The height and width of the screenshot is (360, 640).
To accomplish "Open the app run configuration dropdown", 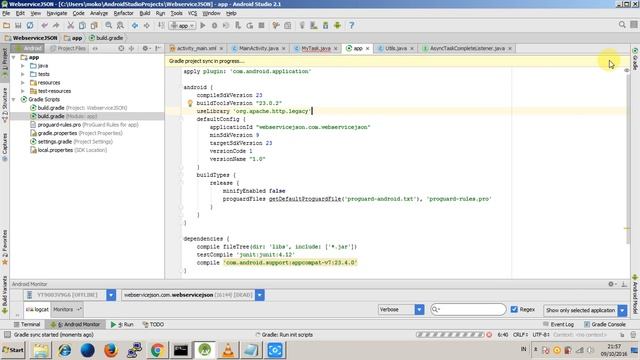I will 183,25.
